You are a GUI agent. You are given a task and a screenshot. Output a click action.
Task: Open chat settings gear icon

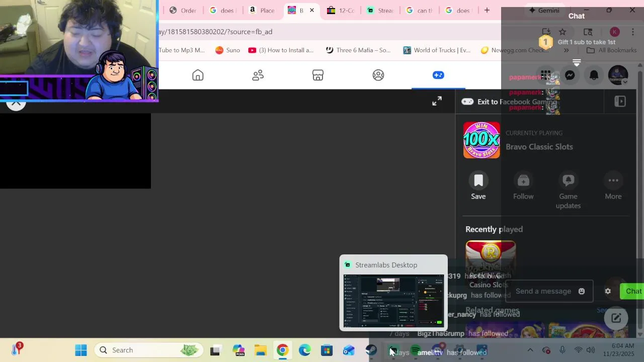608,291
